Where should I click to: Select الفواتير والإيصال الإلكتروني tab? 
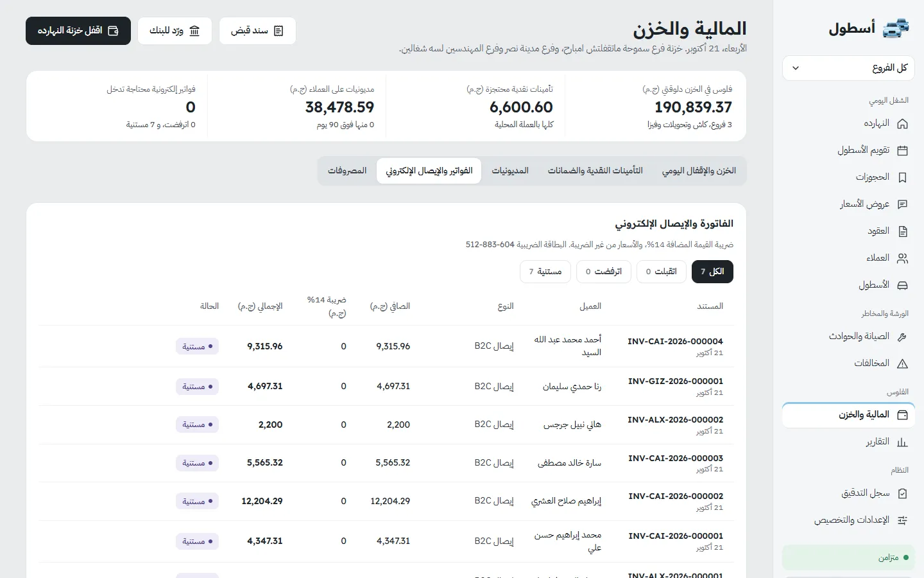(x=429, y=171)
